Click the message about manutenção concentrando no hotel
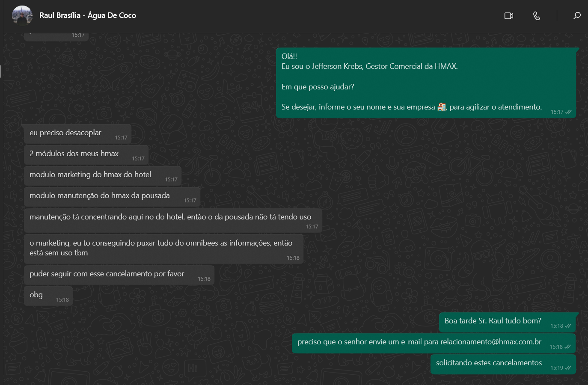Screen dimensions: 588x385 (x=170, y=217)
